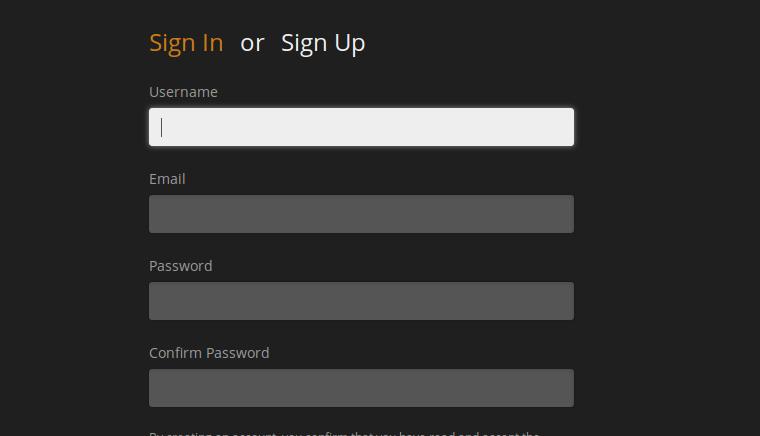Focus the Email input field
The image size is (760, 436).
[361, 214]
